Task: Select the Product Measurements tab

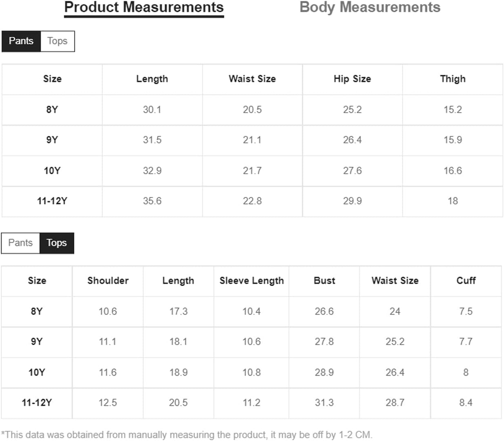Action: [144, 7]
